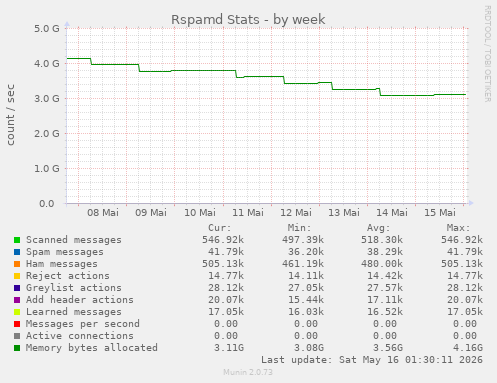Screen dimensions: 497x383
Task: Select the 'Scanned messages' legend label
Action: (74, 240)
